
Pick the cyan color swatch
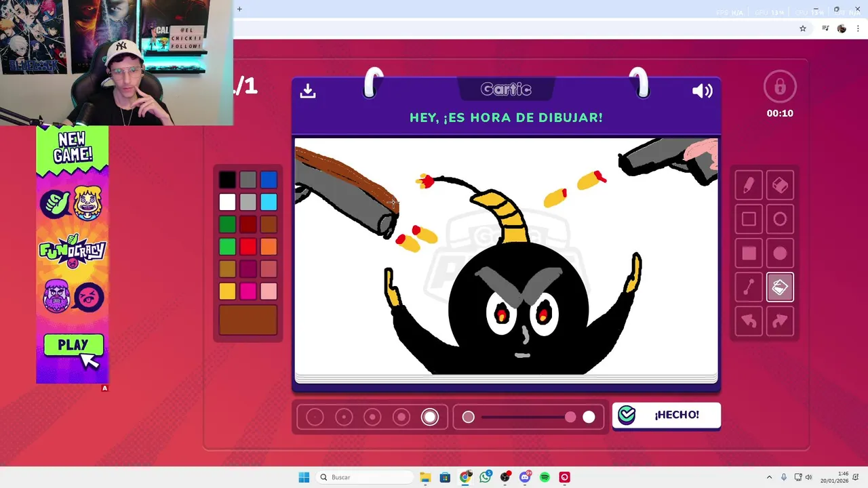pyautogui.click(x=269, y=202)
